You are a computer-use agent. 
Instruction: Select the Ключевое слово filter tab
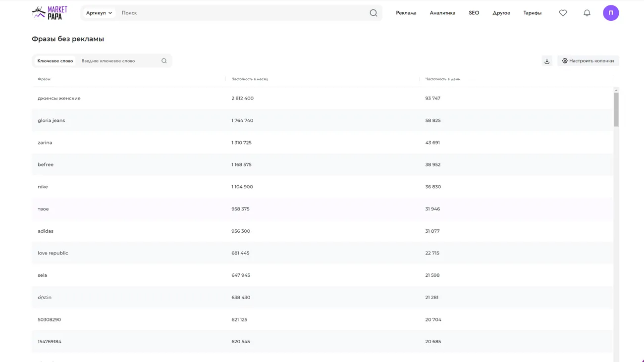[55, 61]
